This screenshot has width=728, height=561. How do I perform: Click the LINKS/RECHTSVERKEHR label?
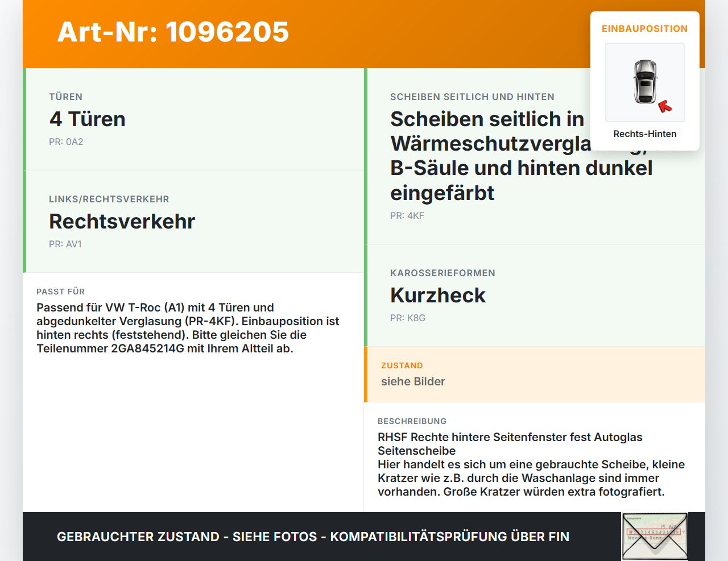click(109, 199)
